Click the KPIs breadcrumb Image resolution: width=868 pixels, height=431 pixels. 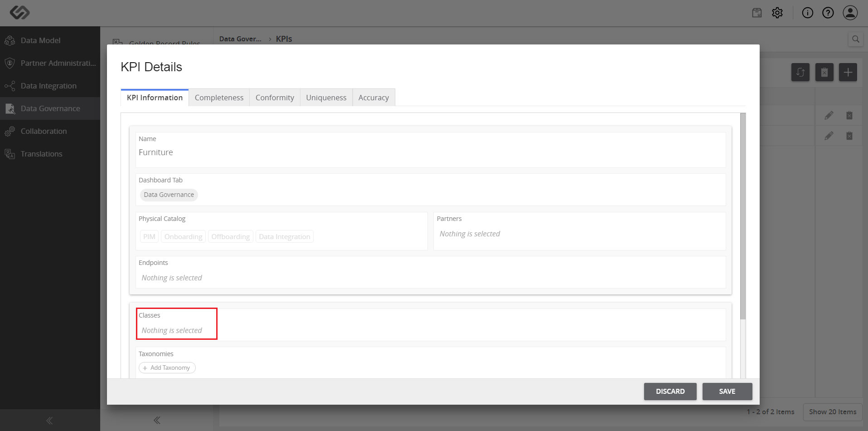point(284,39)
